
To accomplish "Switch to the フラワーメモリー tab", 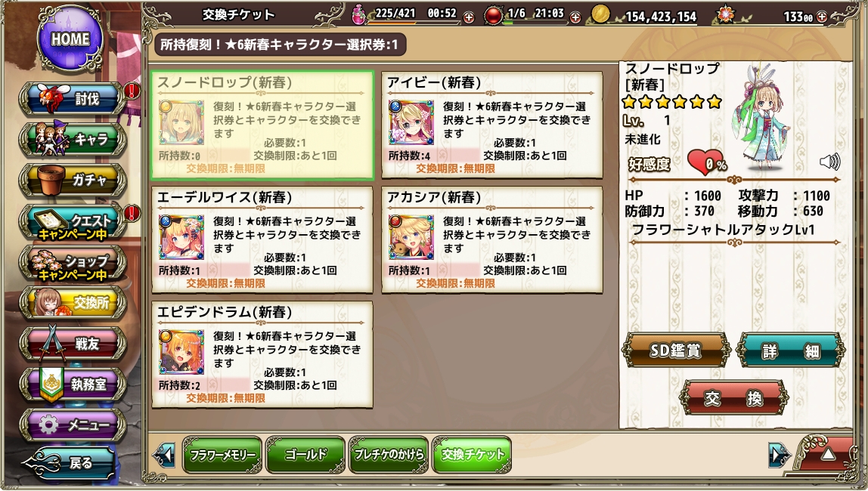I will (x=222, y=455).
